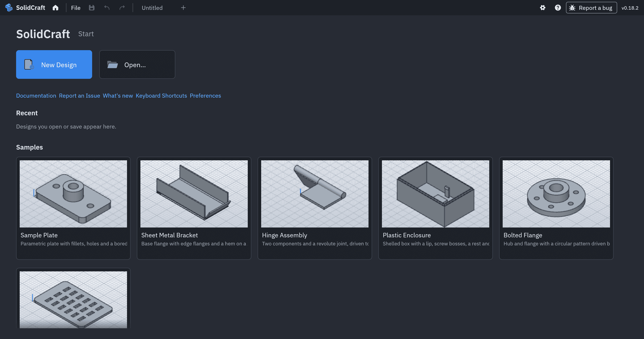Open the Settings gear icon
Viewport: 644px width, 339px height.
[542, 8]
